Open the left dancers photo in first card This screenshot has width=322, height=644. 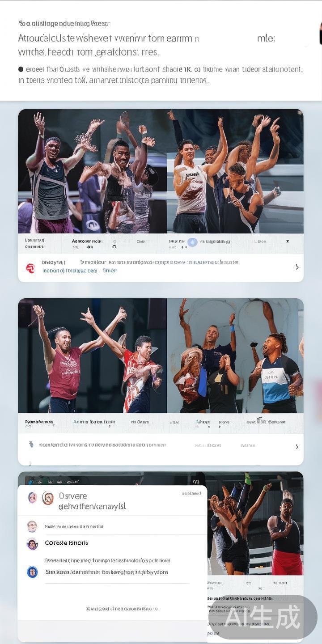coord(92,171)
